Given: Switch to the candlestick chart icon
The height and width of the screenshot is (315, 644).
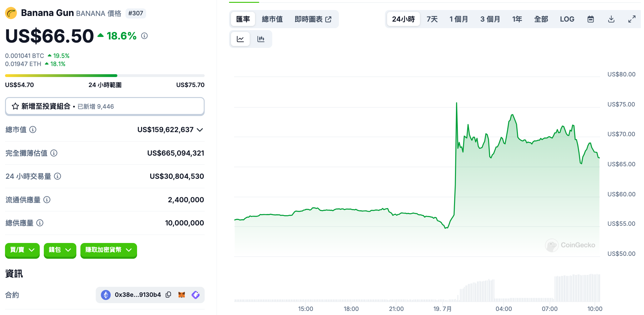Looking at the screenshot, I should [261, 39].
